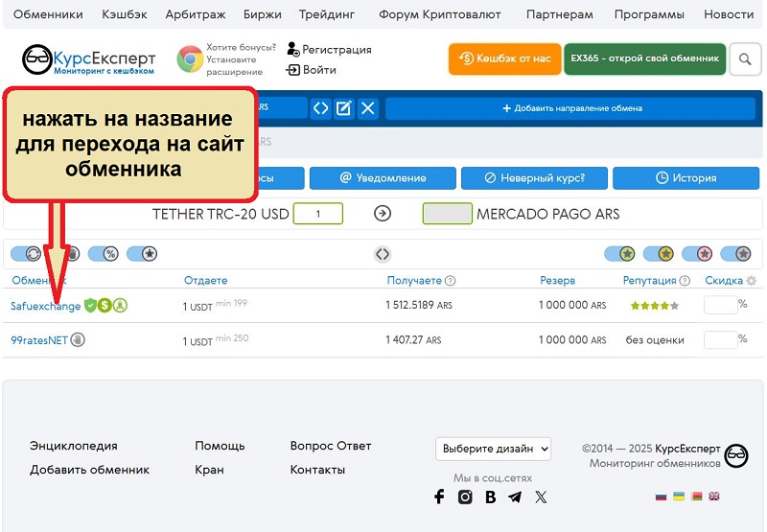This screenshot has width=767, height=532.
Task: Click the КурсЕксперт glasses logo in footer
Action: [736, 455]
